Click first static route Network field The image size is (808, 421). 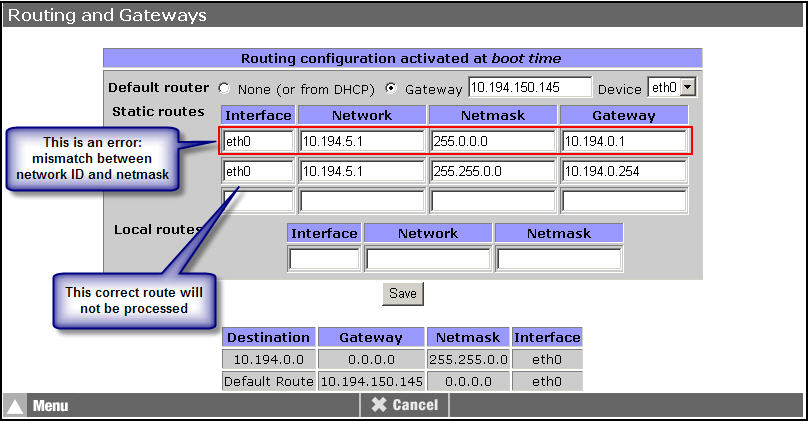point(362,142)
